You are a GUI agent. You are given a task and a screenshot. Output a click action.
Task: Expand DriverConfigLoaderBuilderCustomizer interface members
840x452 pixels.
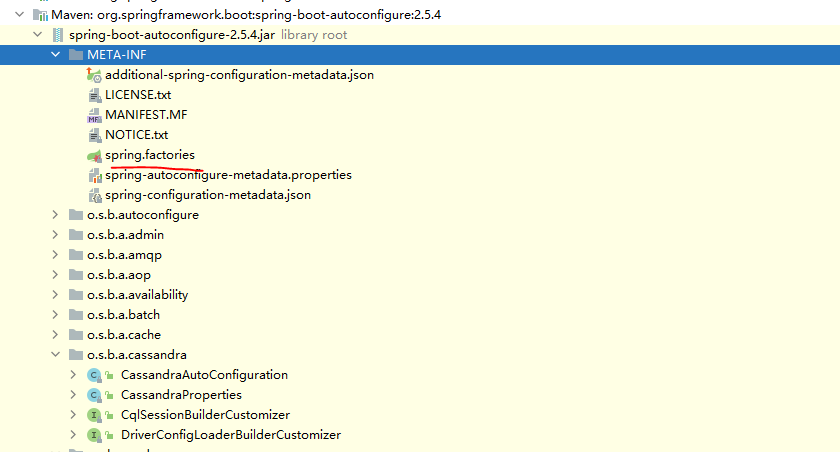pyautogui.click(x=73, y=434)
